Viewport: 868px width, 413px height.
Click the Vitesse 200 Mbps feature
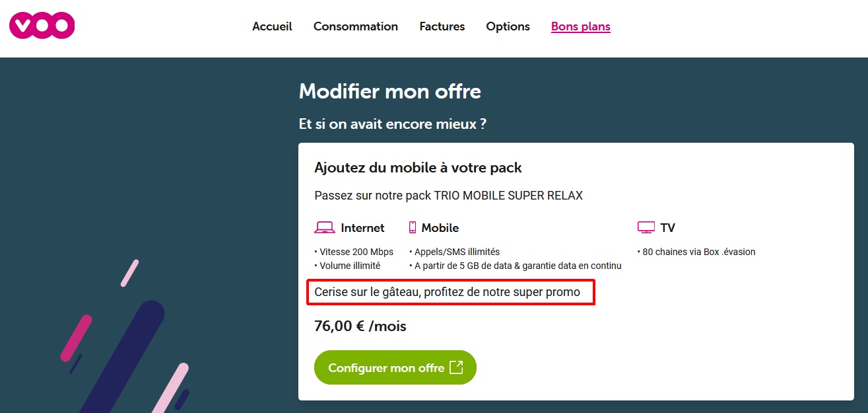(356, 252)
